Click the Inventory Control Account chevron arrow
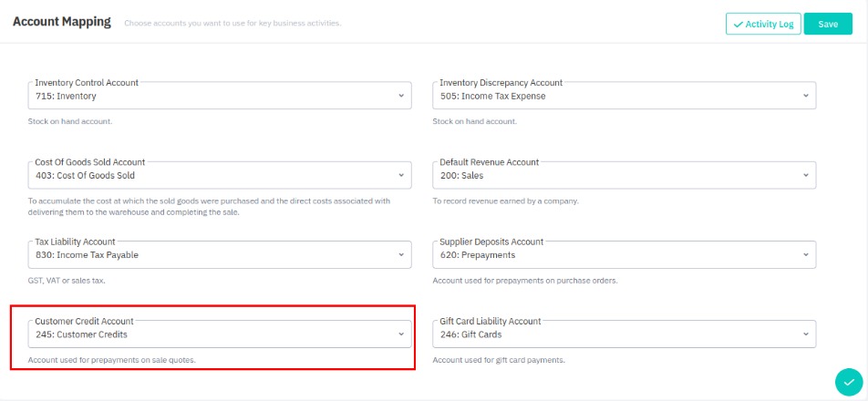The image size is (868, 401). (x=401, y=96)
